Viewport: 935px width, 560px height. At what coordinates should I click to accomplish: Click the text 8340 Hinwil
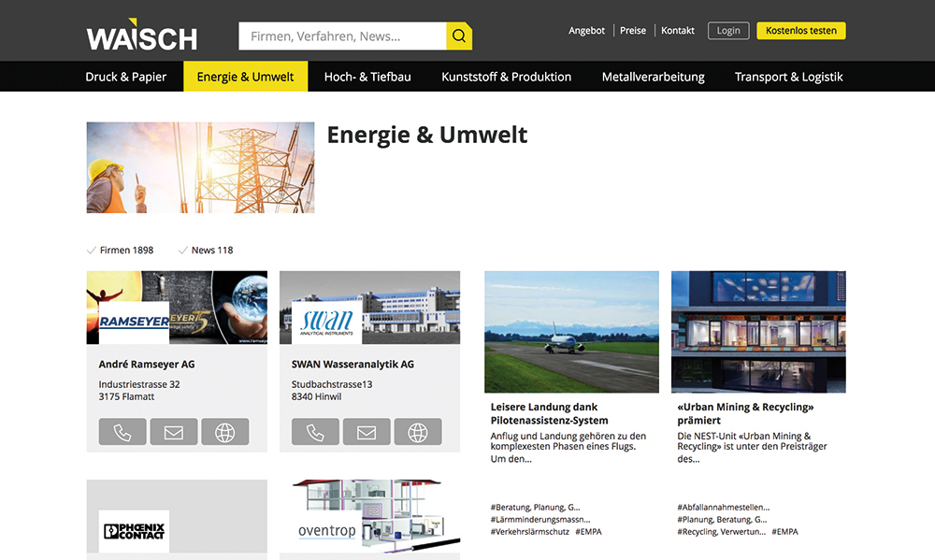[316, 396]
